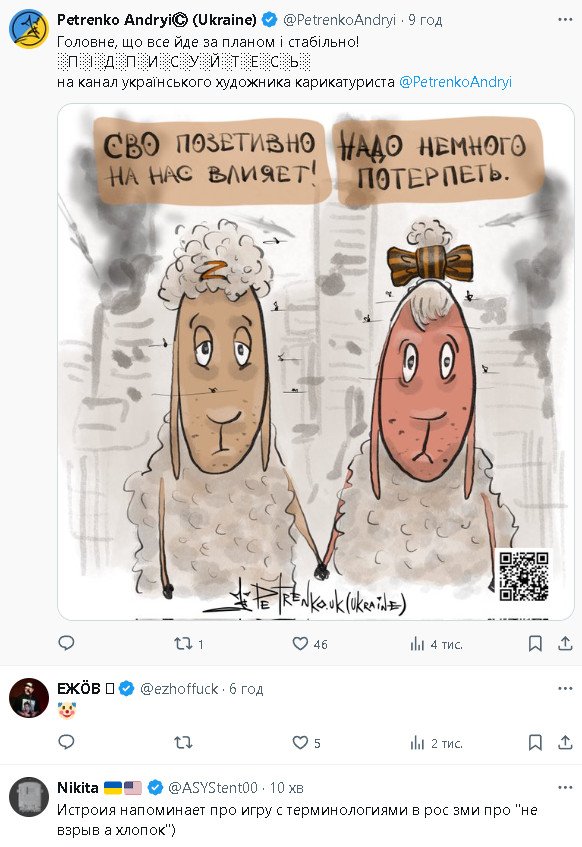
Task: Open Petrenko Andryi's profile avatar
Action: point(29,29)
